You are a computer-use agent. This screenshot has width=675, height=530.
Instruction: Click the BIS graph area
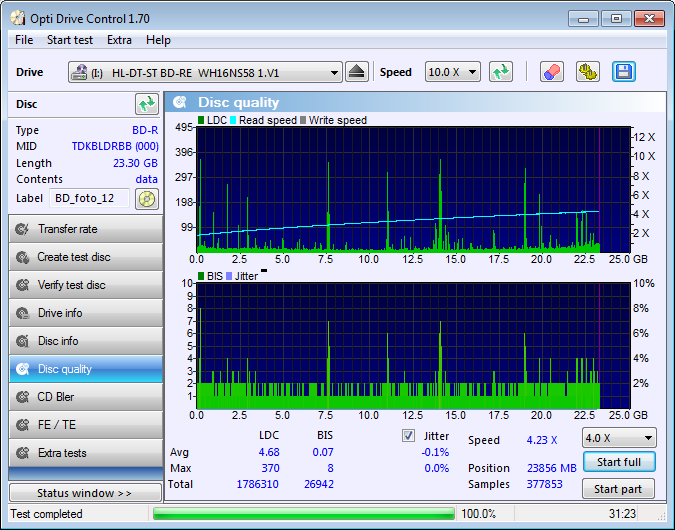pyautogui.click(x=413, y=346)
